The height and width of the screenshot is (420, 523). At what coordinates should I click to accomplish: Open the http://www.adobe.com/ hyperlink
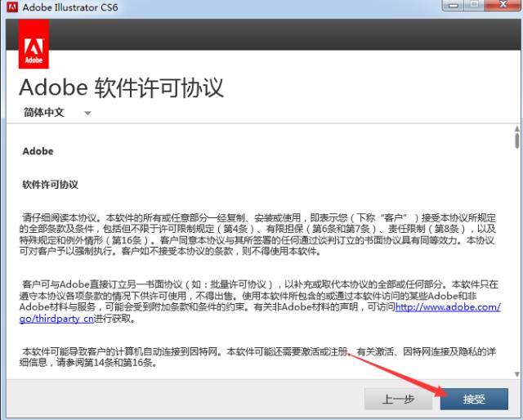click(x=447, y=306)
